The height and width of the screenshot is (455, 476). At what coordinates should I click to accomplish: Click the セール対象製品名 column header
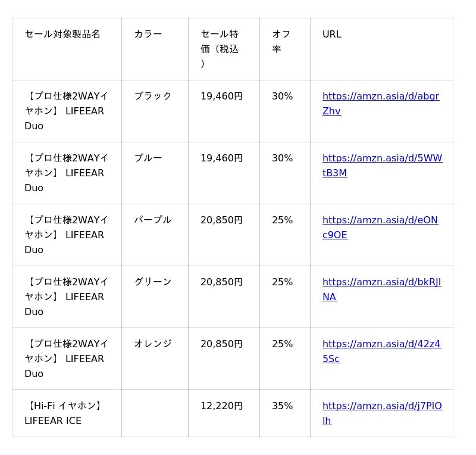pos(62,34)
